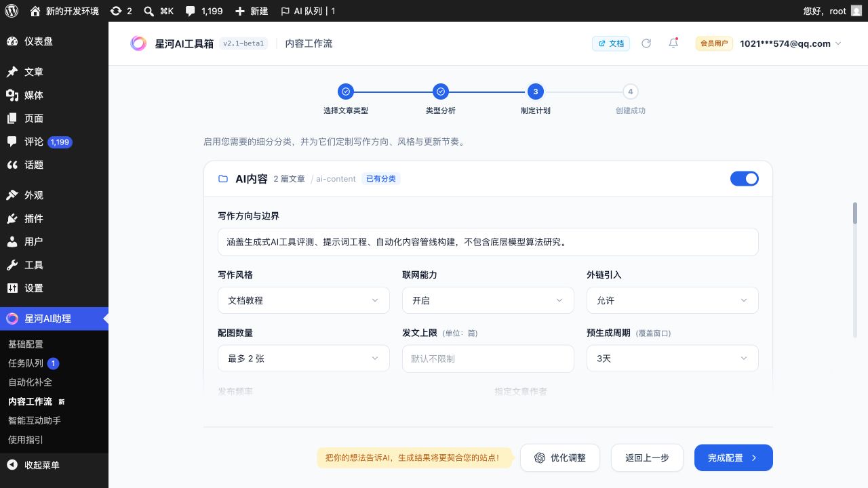Image resolution: width=868 pixels, height=488 pixels.
Task: Click the 外观 paintbrush icon in the sidebar
Action: point(12,195)
